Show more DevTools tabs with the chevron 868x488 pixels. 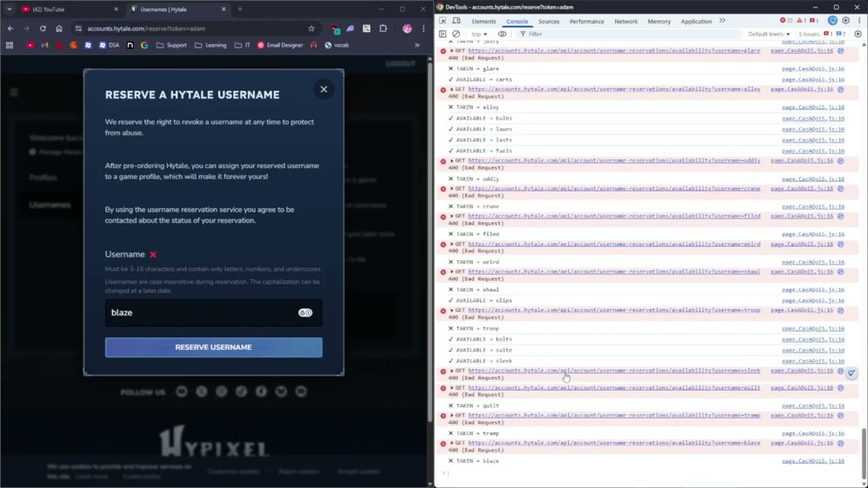[x=722, y=21]
